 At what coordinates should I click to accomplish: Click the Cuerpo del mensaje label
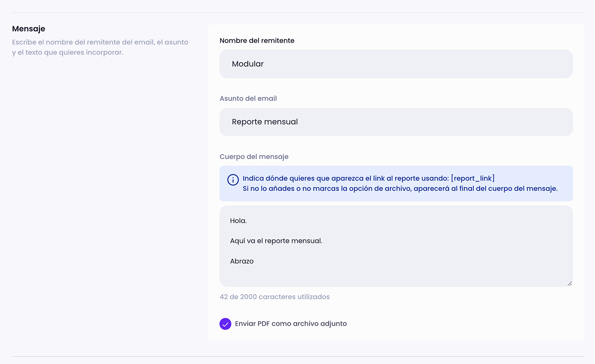click(254, 157)
